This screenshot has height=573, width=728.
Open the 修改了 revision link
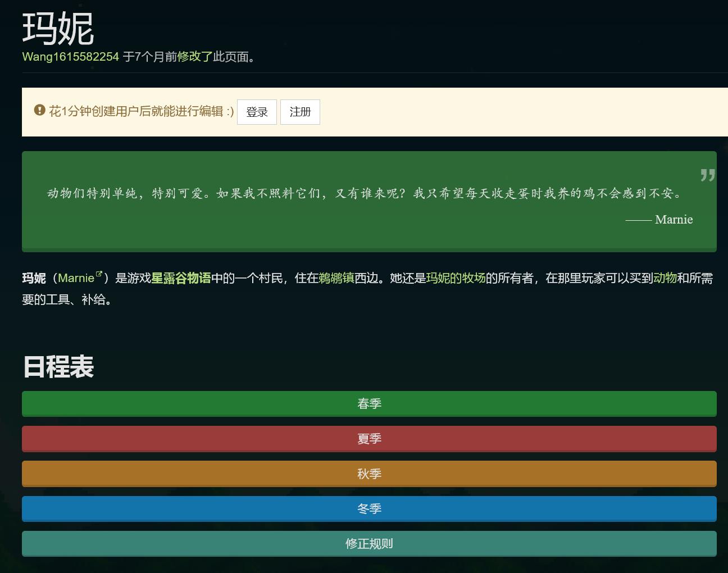[x=195, y=57]
